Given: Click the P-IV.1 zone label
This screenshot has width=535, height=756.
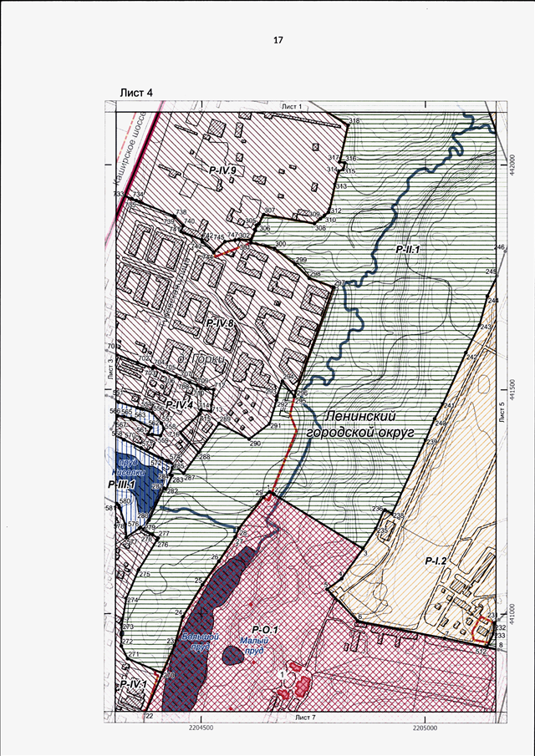Looking at the screenshot, I should pos(132,685).
